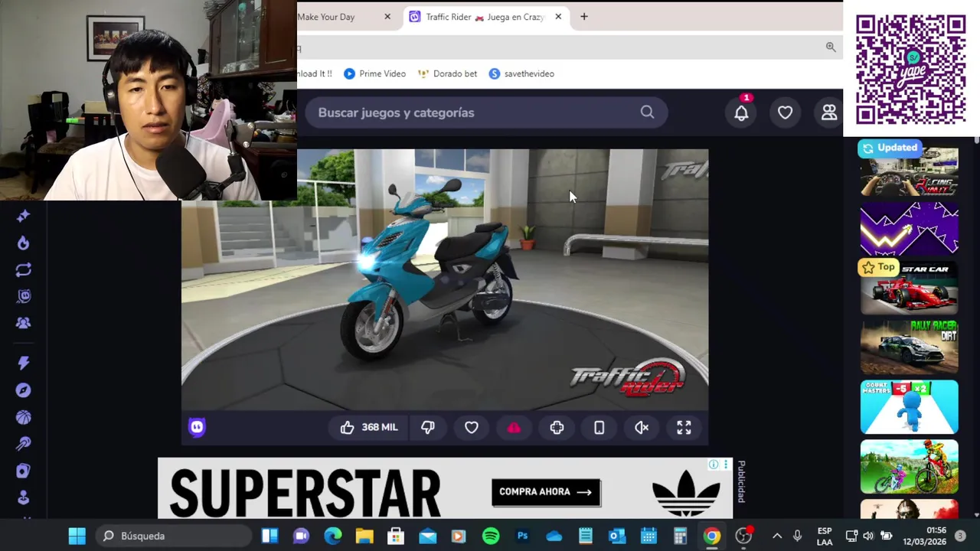Open the Basketball category sidebar icon

point(23,417)
